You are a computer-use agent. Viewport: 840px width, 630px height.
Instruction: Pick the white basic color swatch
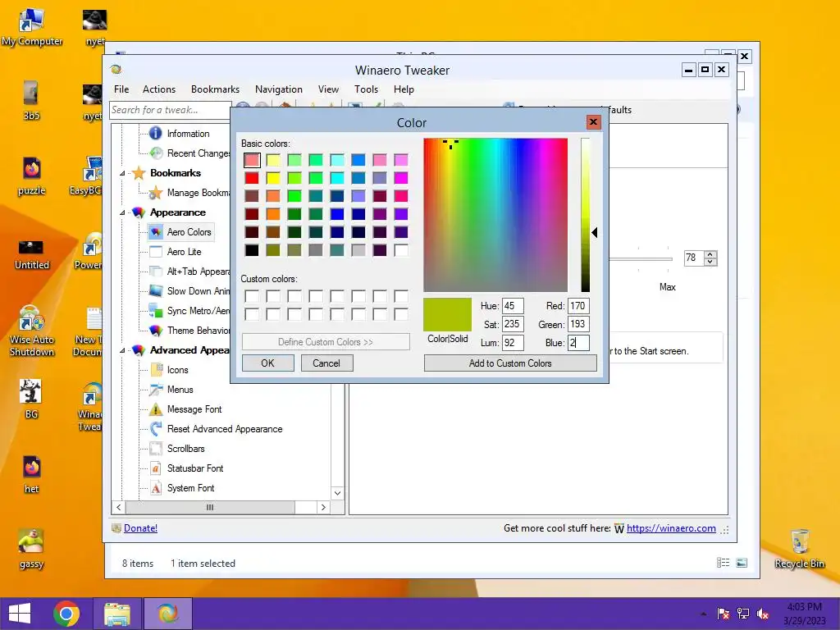(x=400, y=250)
